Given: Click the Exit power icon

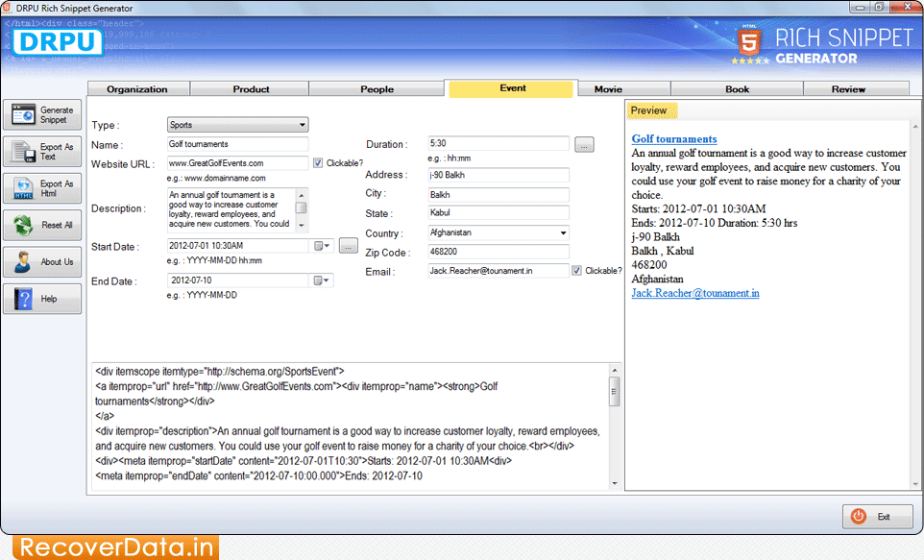Looking at the screenshot, I should pyautogui.click(x=859, y=517).
